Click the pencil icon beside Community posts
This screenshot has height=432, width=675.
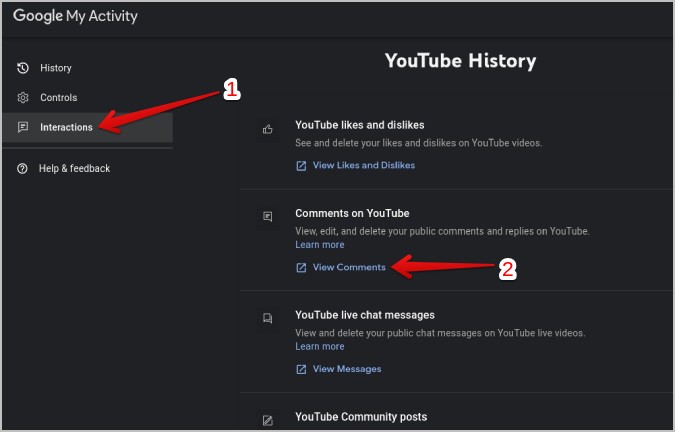[x=268, y=420]
